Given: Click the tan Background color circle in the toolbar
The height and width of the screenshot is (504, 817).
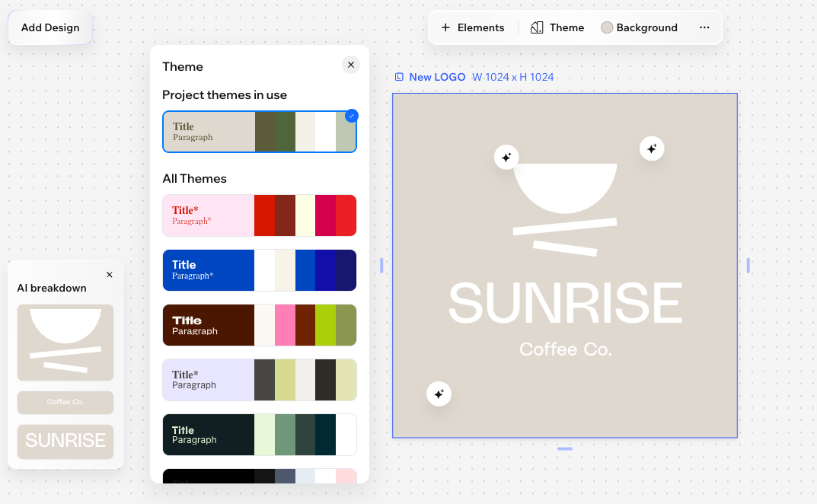Looking at the screenshot, I should [x=607, y=27].
